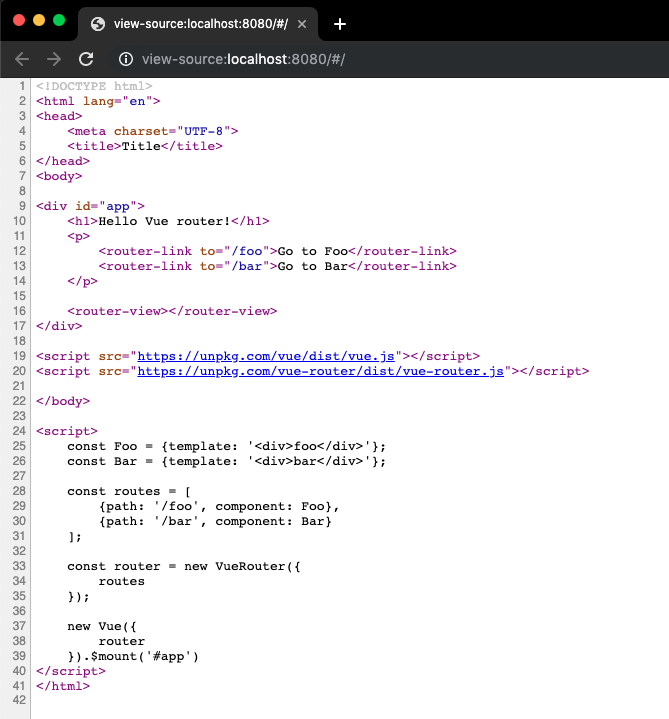
Task: Click the browser forward arrow
Action: (54, 59)
